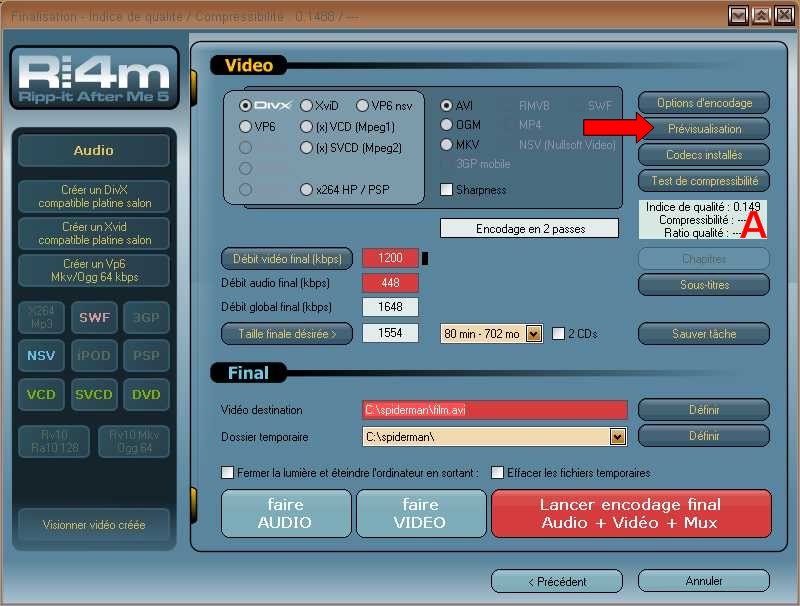Enable Effacer les fichiers temporaires checkbox
The width and height of the screenshot is (800, 606).
[x=497, y=473]
